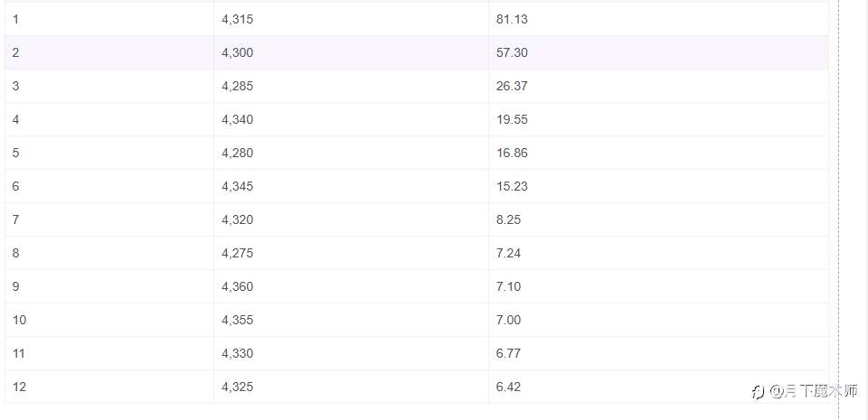The image size is (868, 420).
Task: Click the 6.77 value in row 11
Action: pos(659,354)
